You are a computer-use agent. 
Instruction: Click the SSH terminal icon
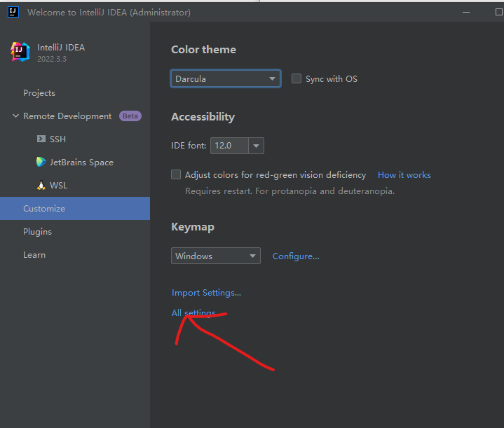pyautogui.click(x=41, y=139)
